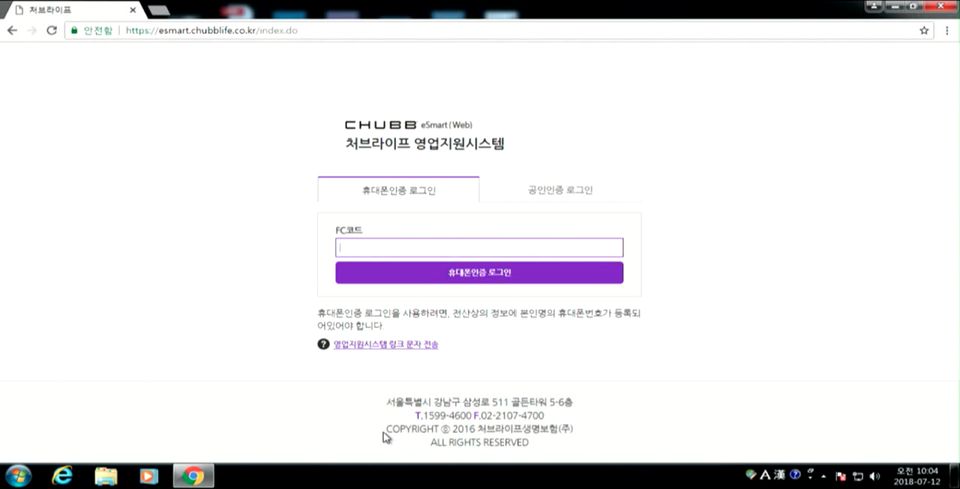Click the address bar URL

pos(212,31)
